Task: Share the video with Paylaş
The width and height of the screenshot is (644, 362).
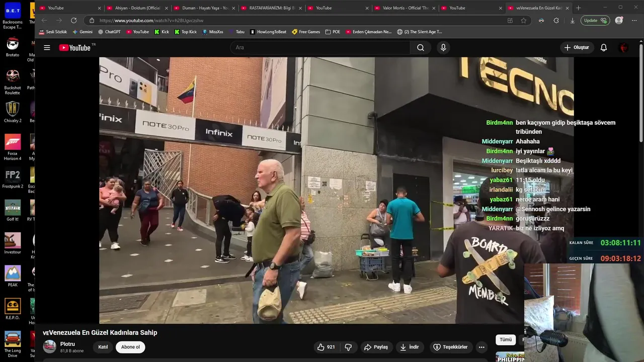Action: pyautogui.click(x=376, y=347)
